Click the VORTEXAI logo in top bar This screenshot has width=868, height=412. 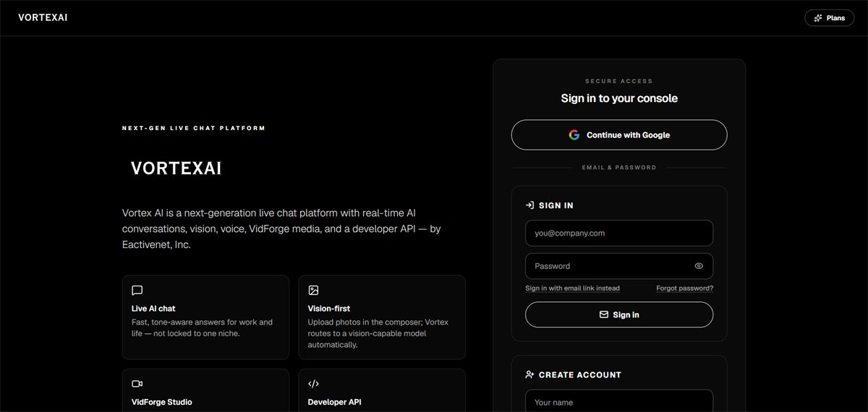43,17
